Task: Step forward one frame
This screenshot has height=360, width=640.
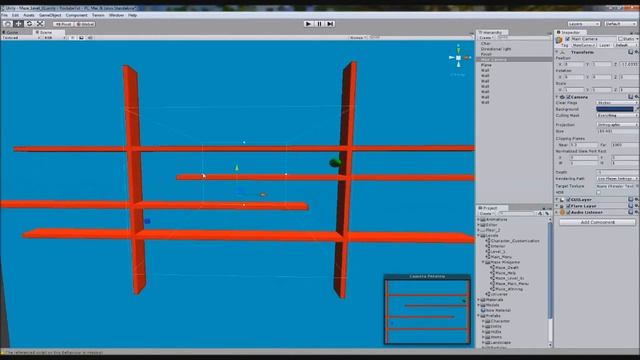Action: click(330, 24)
